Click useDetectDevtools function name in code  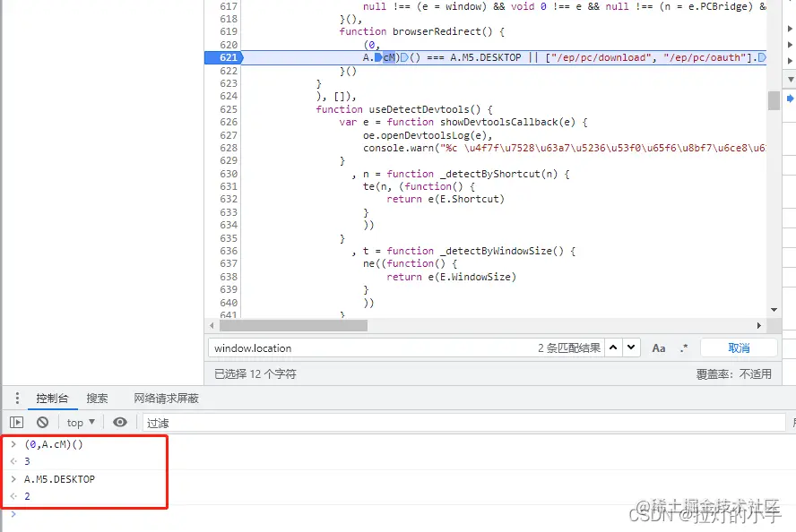pos(419,109)
